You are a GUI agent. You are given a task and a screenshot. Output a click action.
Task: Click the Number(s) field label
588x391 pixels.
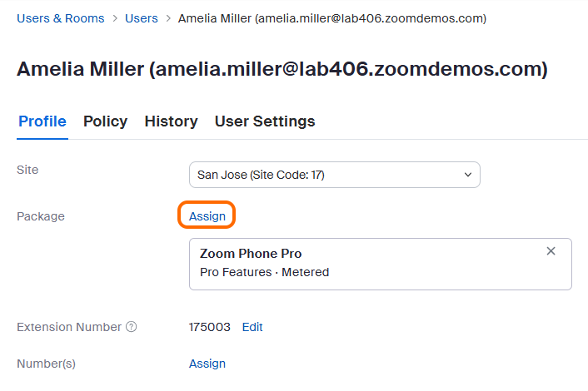pyautogui.click(x=46, y=364)
